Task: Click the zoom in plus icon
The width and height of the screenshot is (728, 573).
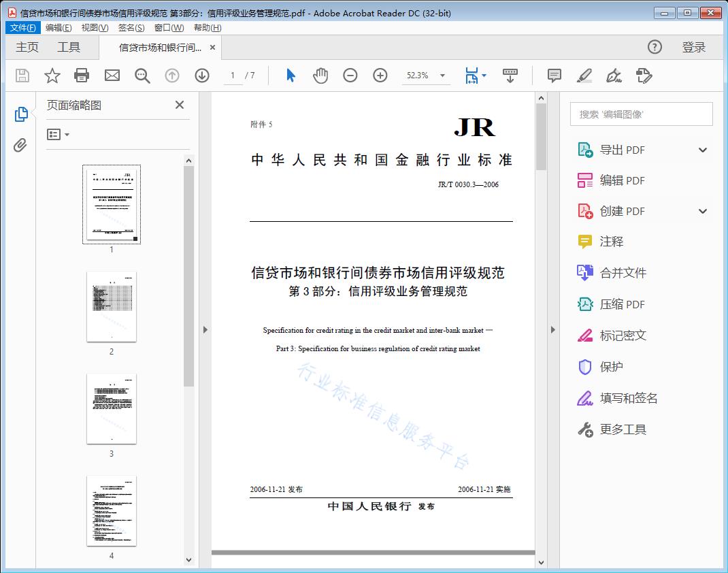Action: click(x=380, y=76)
